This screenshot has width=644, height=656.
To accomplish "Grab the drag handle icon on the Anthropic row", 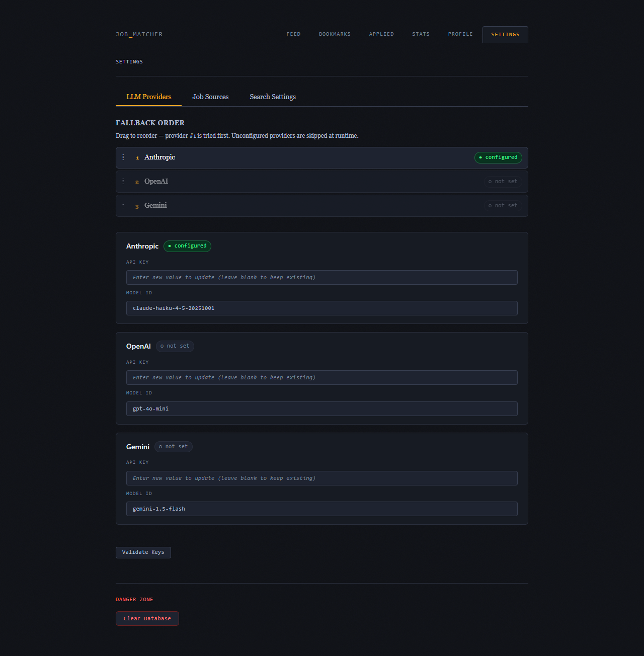I will (x=123, y=157).
